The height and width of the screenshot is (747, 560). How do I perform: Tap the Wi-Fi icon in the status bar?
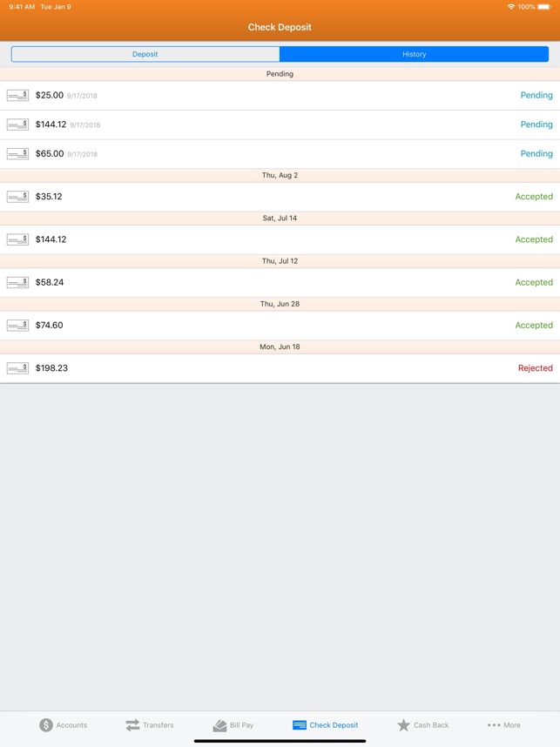tap(509, 6)
